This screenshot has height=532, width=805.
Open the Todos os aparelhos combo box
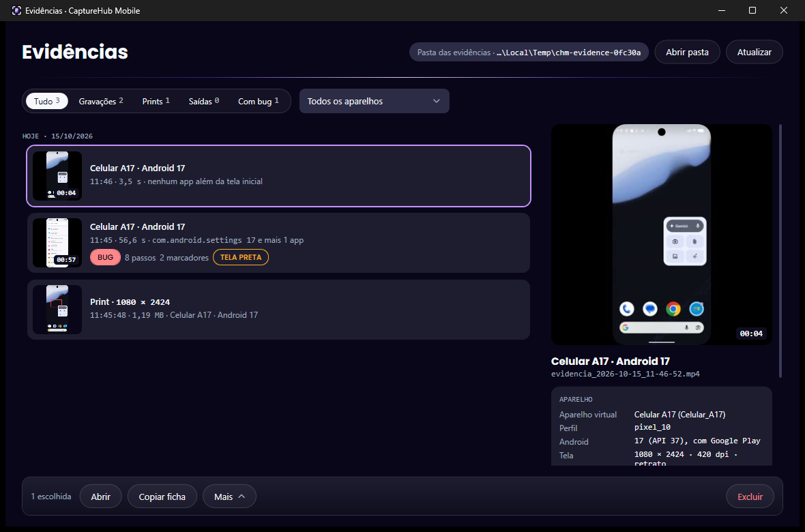pyautogui.click(x=375, y=101)
